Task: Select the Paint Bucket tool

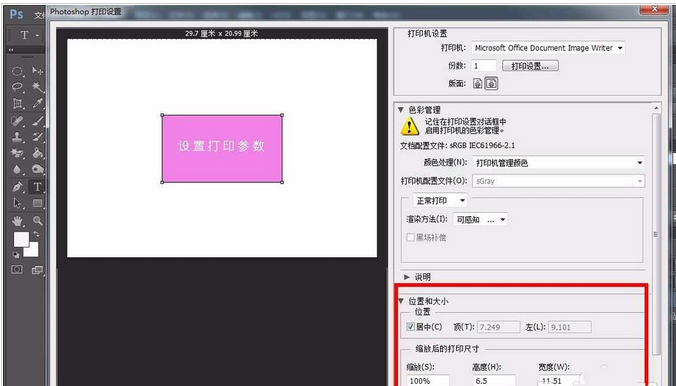Action: 38,153
